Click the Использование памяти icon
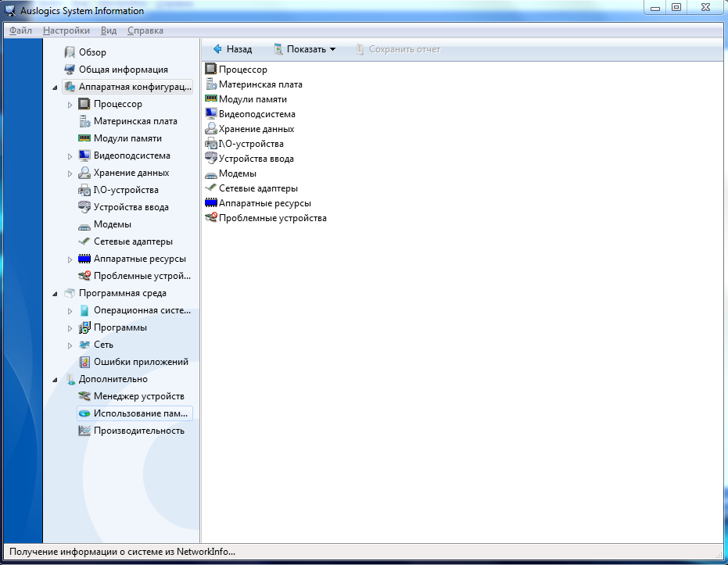728x565 pixels. (84, 413)
